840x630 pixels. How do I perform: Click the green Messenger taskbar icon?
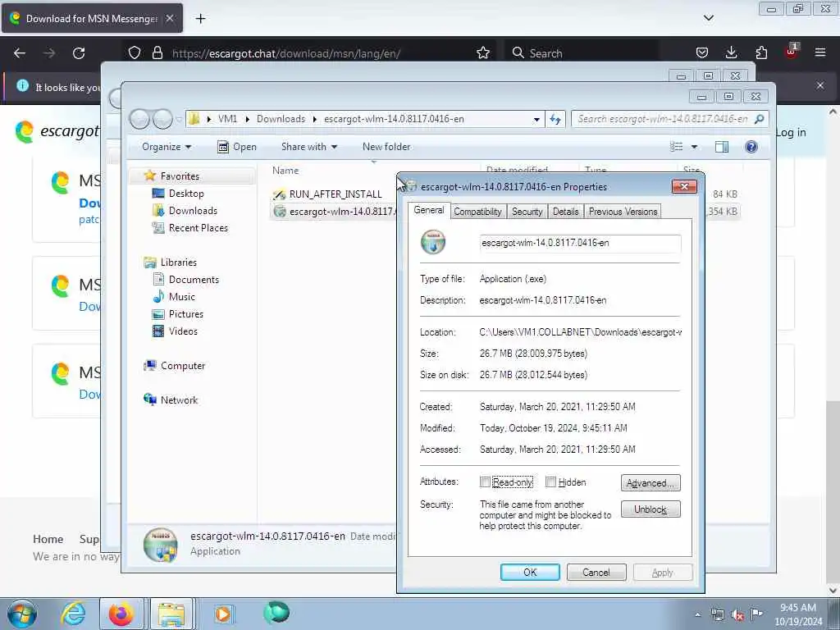coord(276,613)
